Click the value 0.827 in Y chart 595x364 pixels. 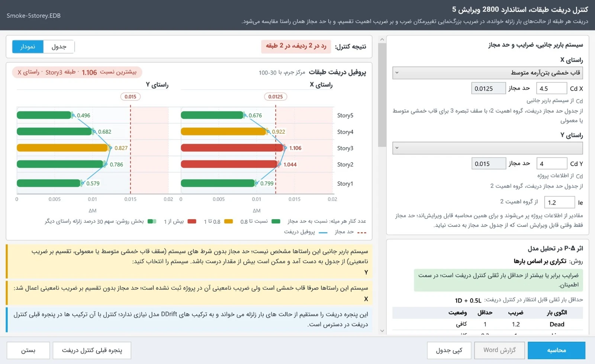121,148
